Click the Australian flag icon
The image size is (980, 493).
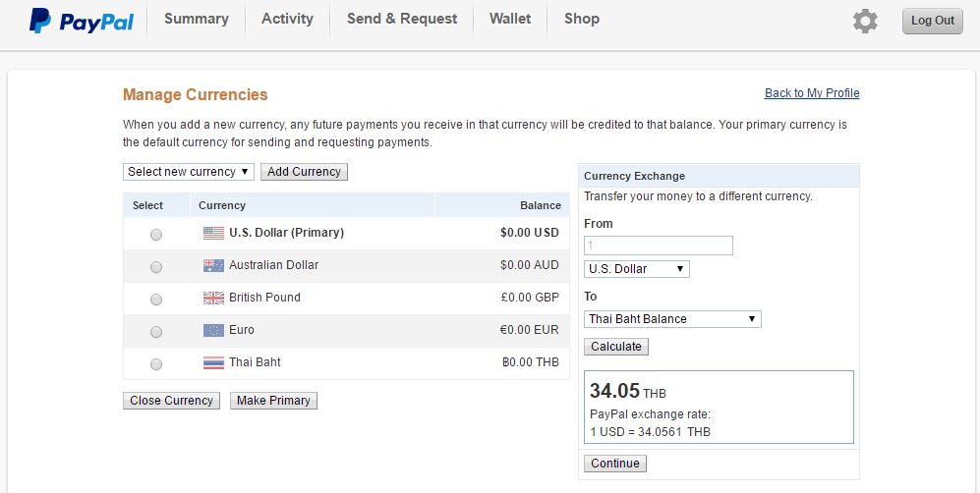[213, 266]
